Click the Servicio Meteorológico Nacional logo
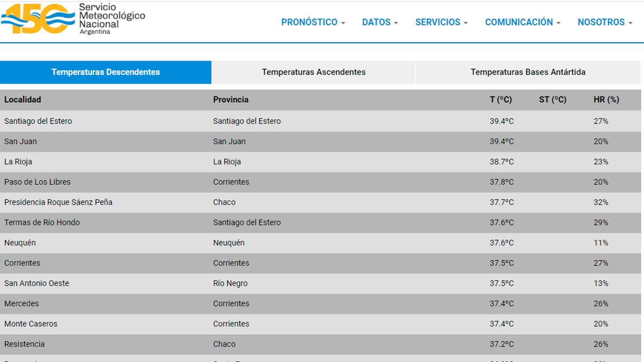 pyautogui.click(x=72, y=19)
